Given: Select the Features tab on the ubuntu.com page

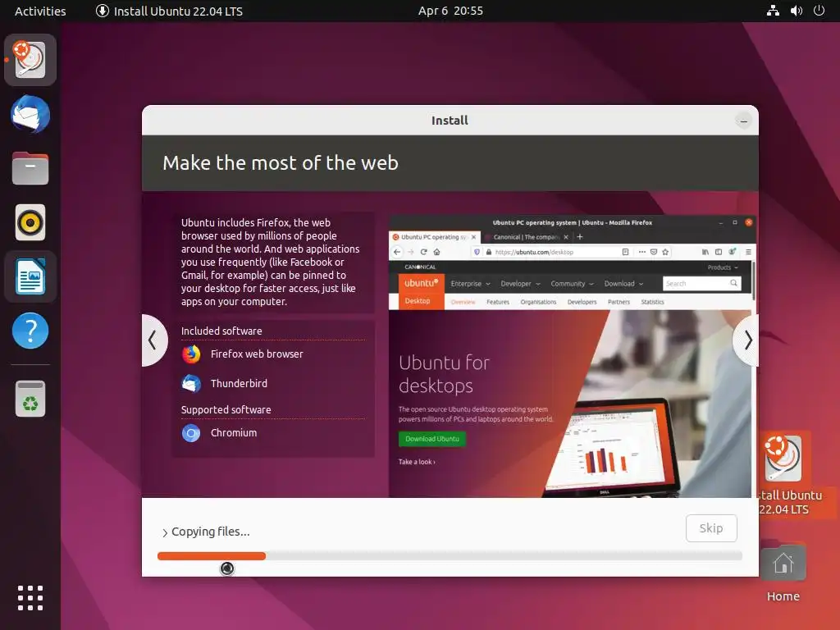Looking at the screenshot, I should 498,302.
